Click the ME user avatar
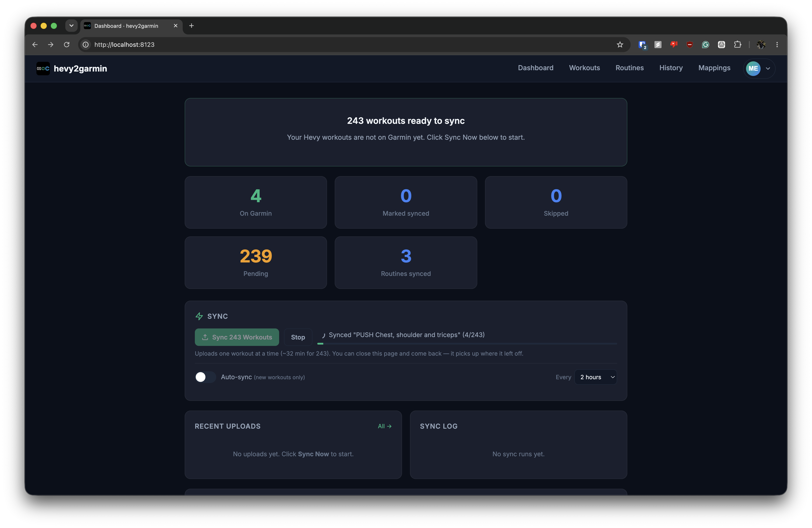This screenshot has height=528, width=812. [753, 68]
